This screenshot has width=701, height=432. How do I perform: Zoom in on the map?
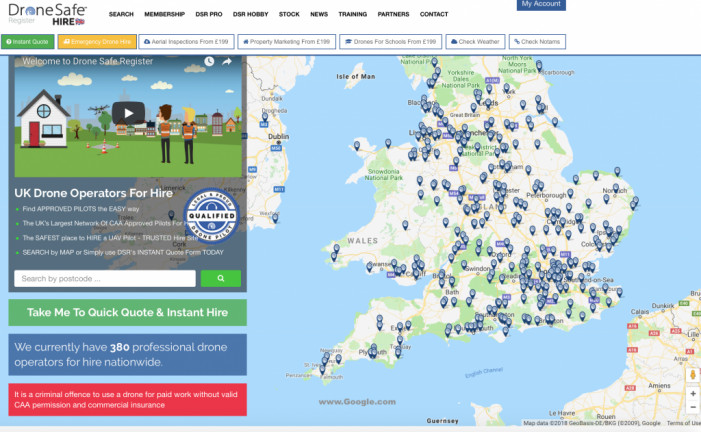pyautogui.click(x=693, y=393)
